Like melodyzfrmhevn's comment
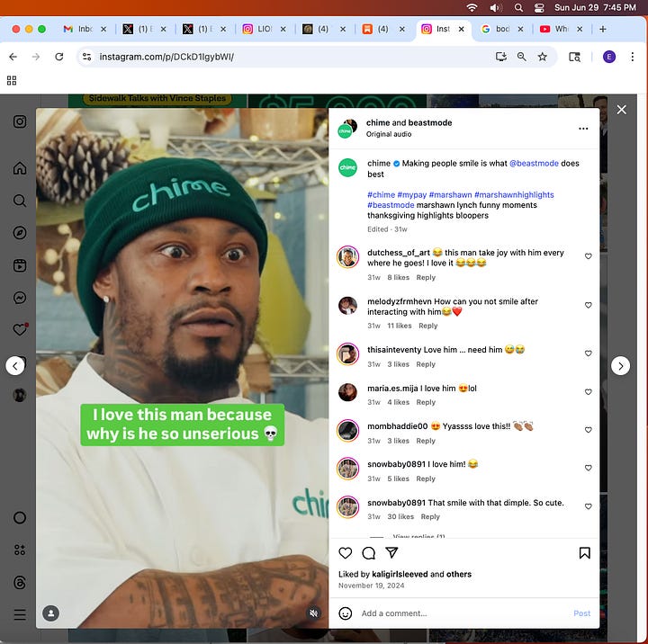Screen dimensions: 648x644 (x=588, y=305)
